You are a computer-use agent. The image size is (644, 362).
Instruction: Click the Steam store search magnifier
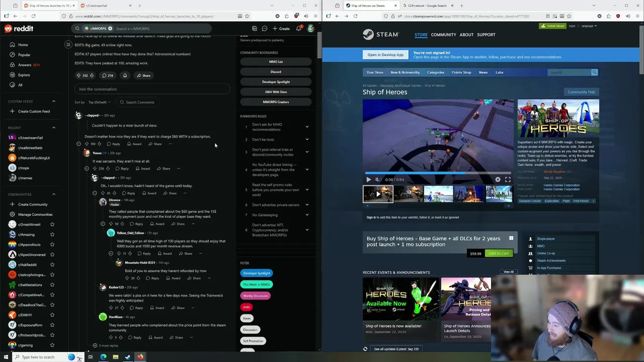594,72
